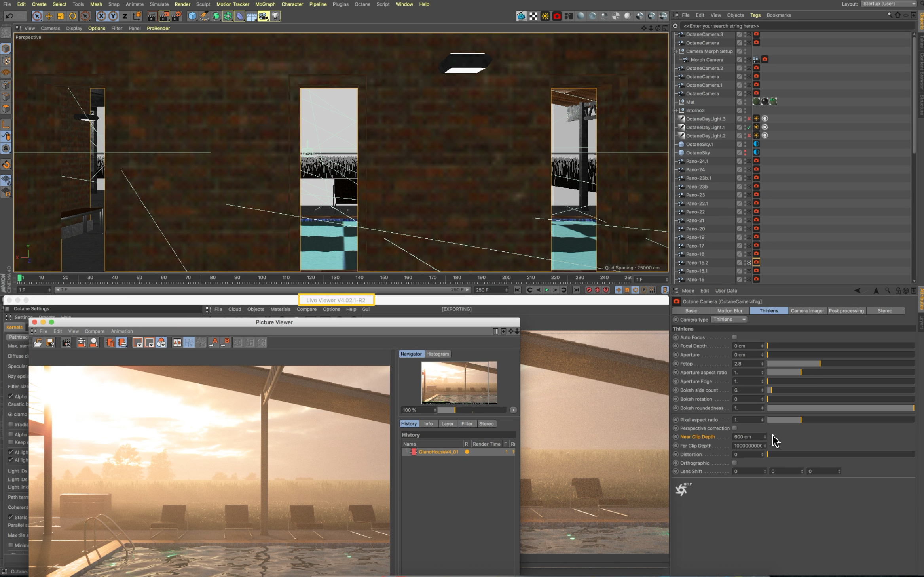Select the Move tool in the top toolbar
This screenshot has width=924, height=577.
[49, 16]
